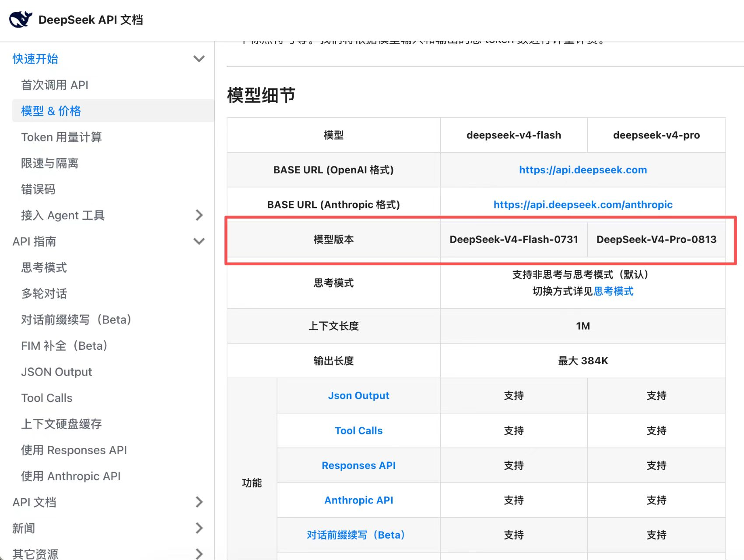The height and width of the screenshot is (560, 744).
Task: Click the 输出长度 row label
Action: (333, 361)
